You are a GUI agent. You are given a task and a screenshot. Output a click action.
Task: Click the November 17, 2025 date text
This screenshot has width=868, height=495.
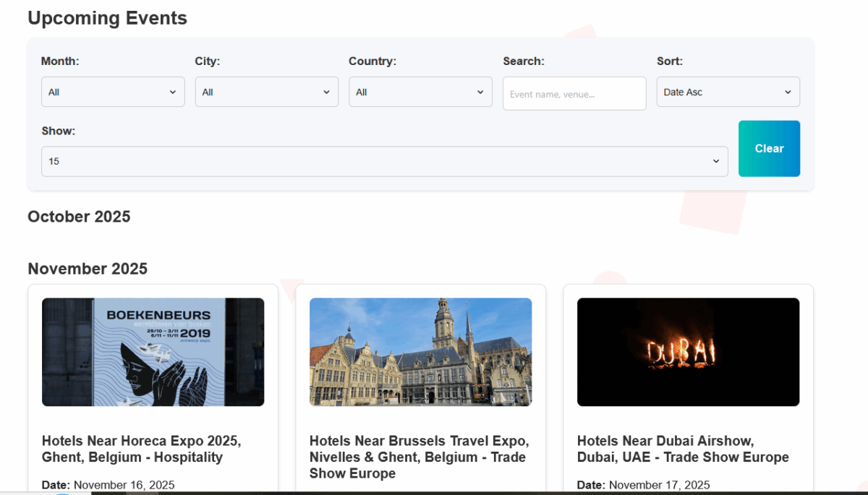659,485
